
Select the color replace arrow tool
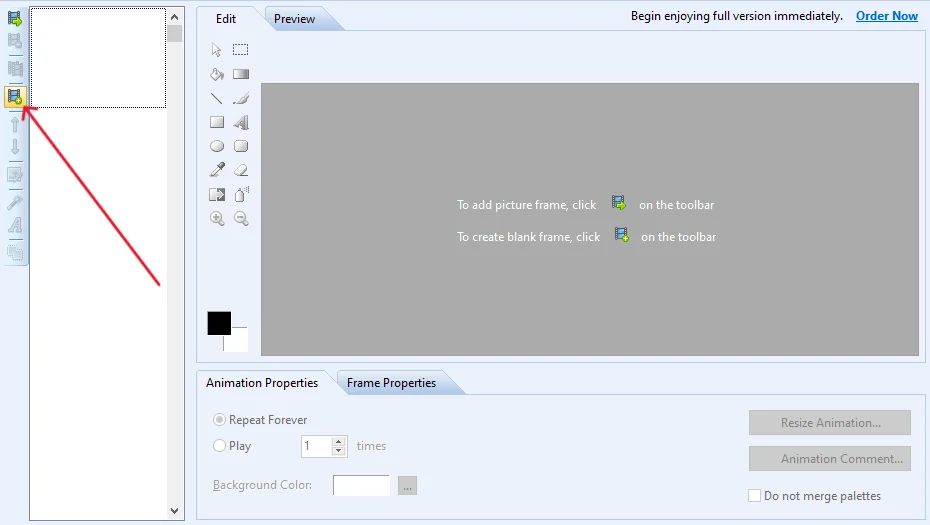click(217, 195)
